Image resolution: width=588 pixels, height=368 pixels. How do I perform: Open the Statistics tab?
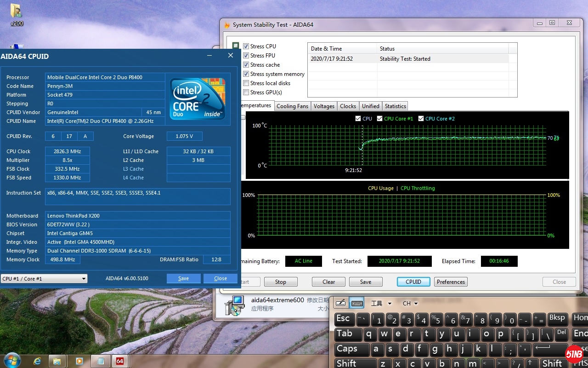click(395, 106)
